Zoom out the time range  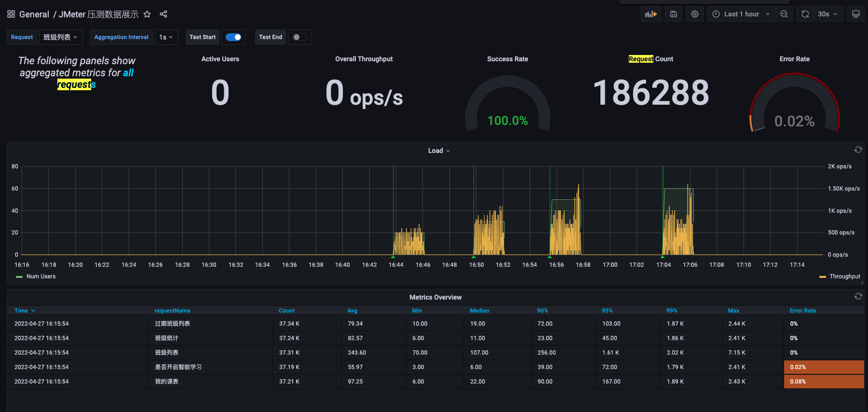[x=784, y=14]
